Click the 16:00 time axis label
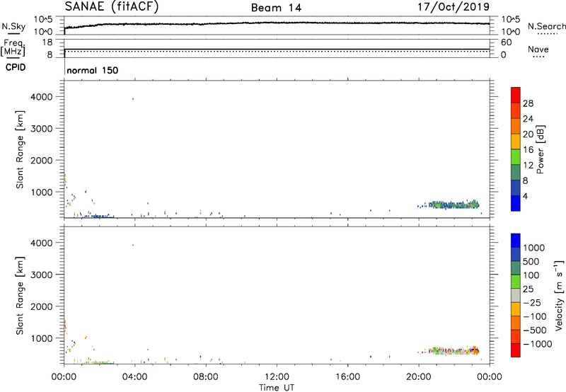Screen dimensions: 566x392 click(x=347, y=377)
